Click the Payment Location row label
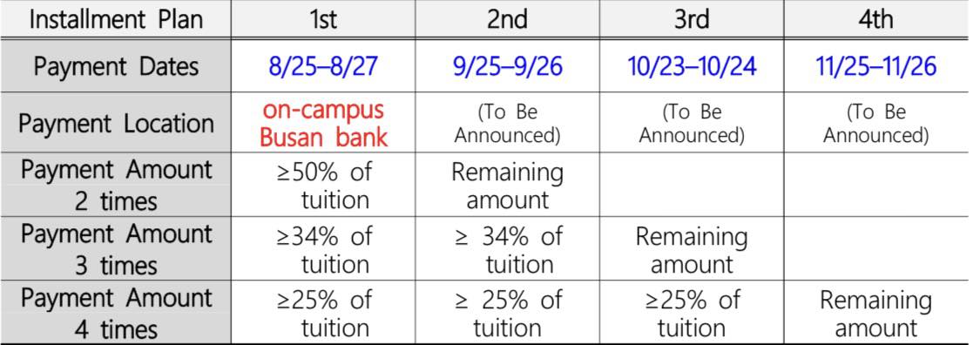 (x=116, y=123)
